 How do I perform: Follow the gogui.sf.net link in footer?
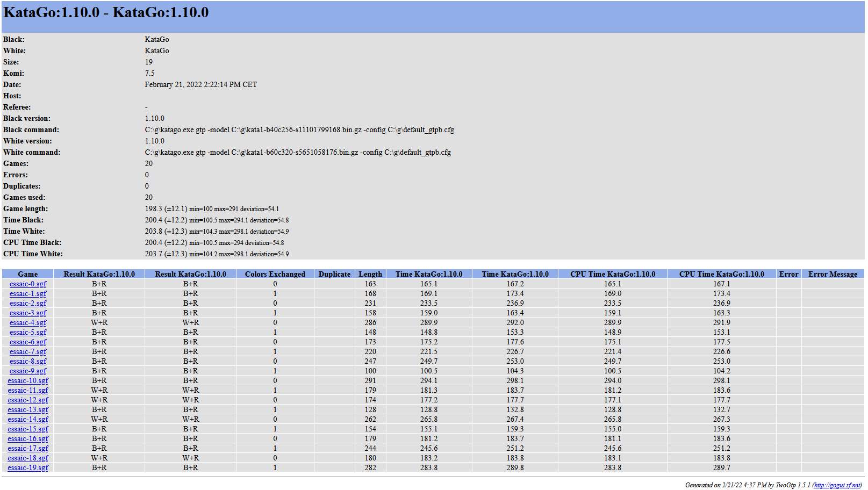point(837,485)
